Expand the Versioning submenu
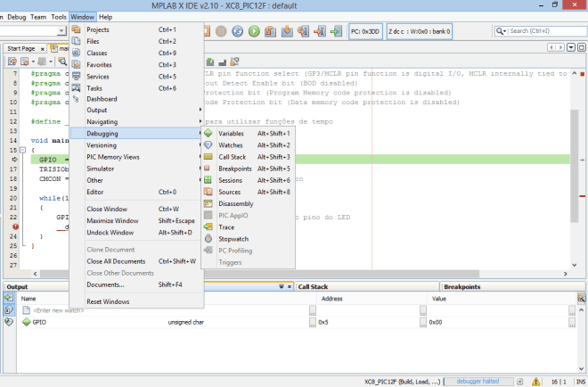Image resolution: width=588 pixels, height=387 pixels. coord(136,145)
